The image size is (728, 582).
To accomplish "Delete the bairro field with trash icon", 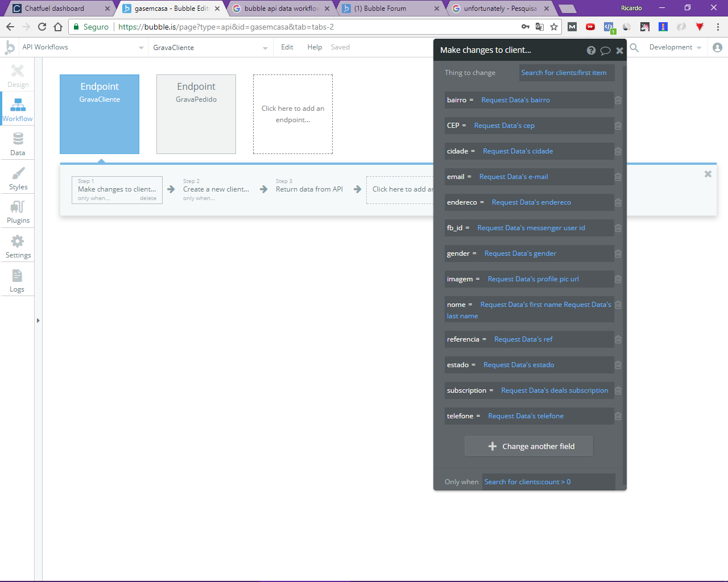I will pos(618,100).
